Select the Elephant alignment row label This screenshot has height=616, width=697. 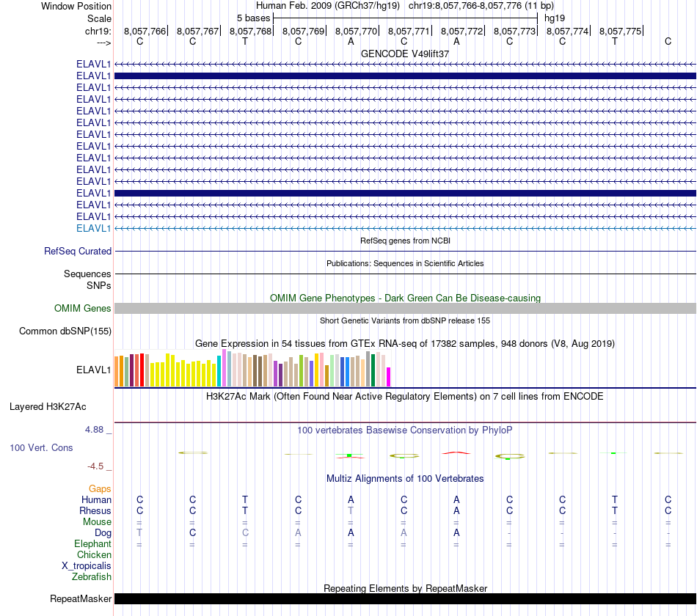(92, 544)
